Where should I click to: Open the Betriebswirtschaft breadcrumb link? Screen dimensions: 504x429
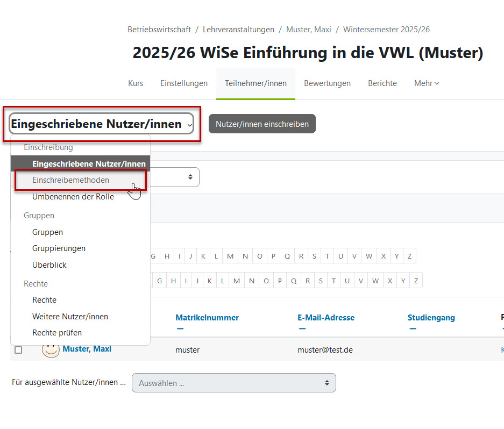pyautogui.click(x=159, y=30)
